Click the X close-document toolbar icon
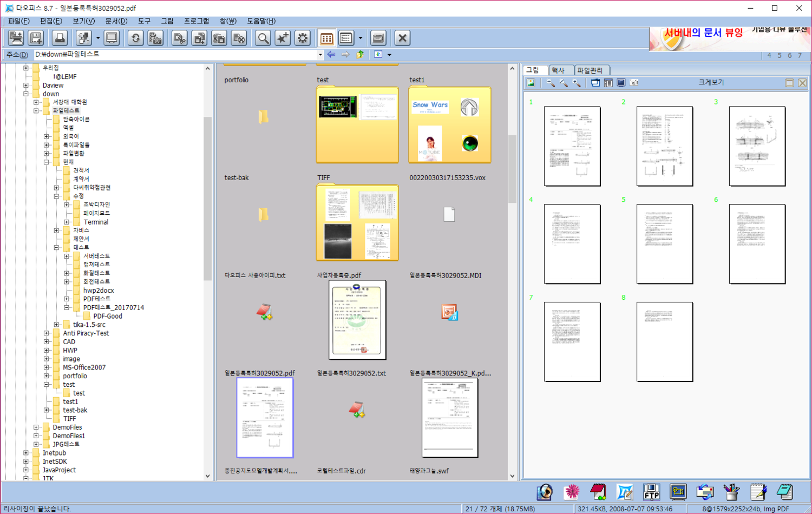 pos(402,38)
